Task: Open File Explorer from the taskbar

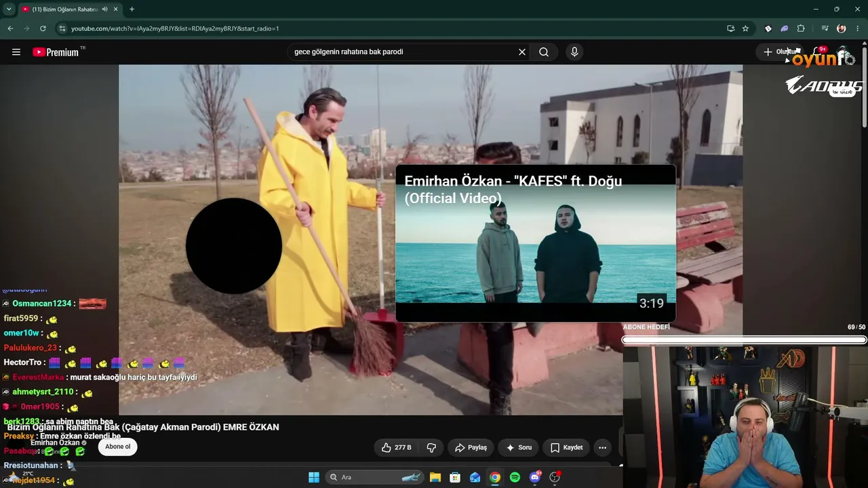Action: pyautogui.click(x=435, y=477)
